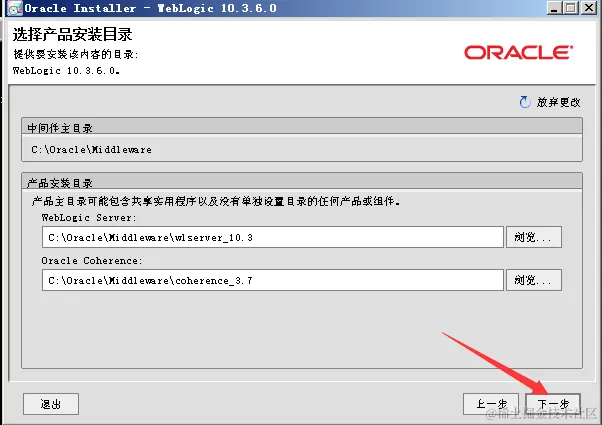This screenshot has width=602, height=425.
Task: Click the 提供要安装该内容的目录 instruction text
Action: 75,54
